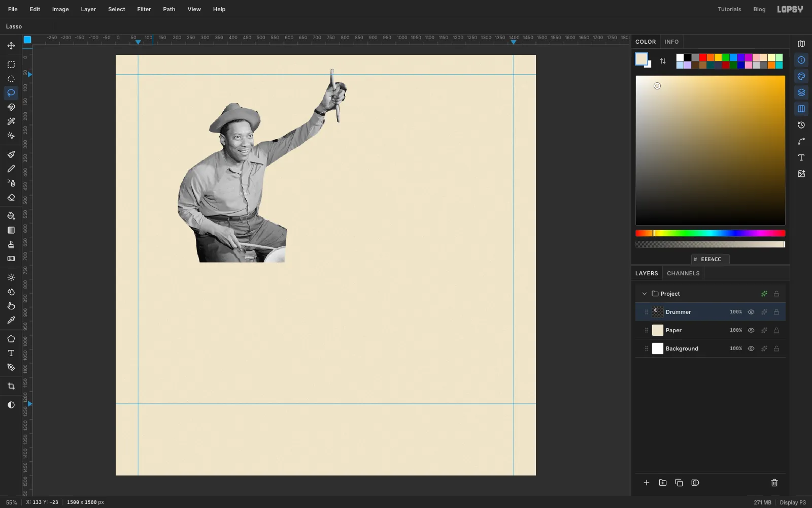The height and width of the screenshot is (508, 812).
Task: Select the Text tool in left toolbar
Action: [11, 353]
